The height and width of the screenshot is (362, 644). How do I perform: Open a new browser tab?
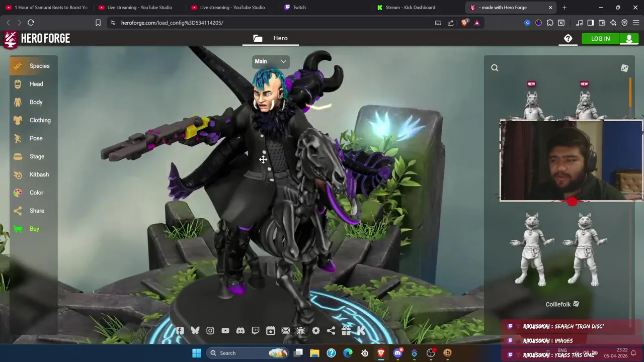pyautogui.click(x=564, y=8)
